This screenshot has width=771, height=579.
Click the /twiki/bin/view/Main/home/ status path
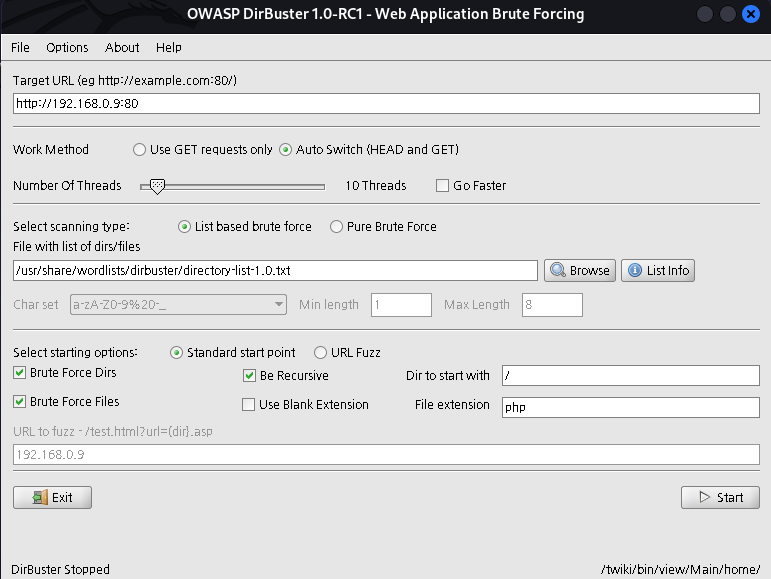coord(680,569)
